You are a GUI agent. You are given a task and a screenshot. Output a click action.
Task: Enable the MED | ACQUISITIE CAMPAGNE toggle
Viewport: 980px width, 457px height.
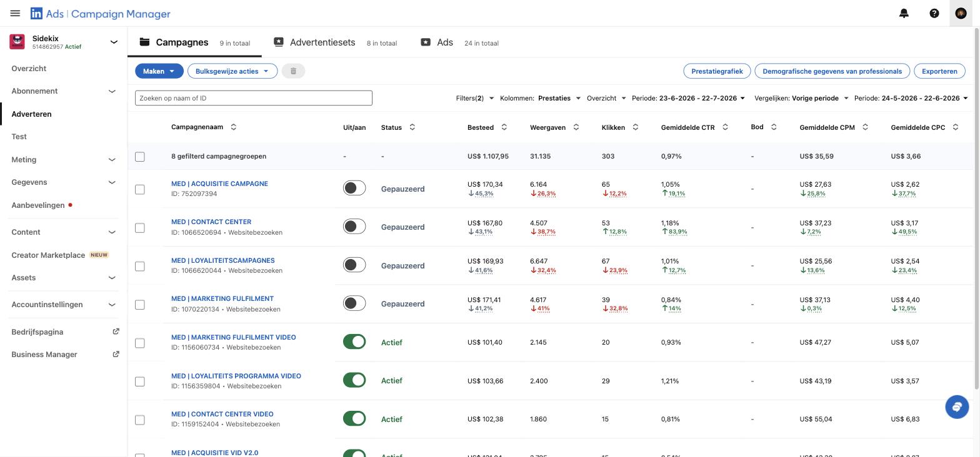(354, 188)
